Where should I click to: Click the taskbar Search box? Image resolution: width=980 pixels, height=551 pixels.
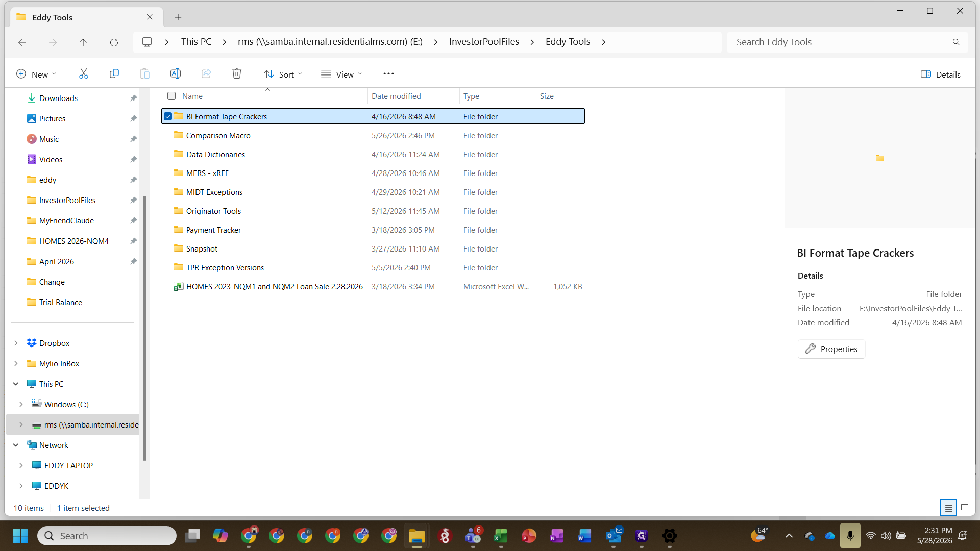tap(107, 536)
